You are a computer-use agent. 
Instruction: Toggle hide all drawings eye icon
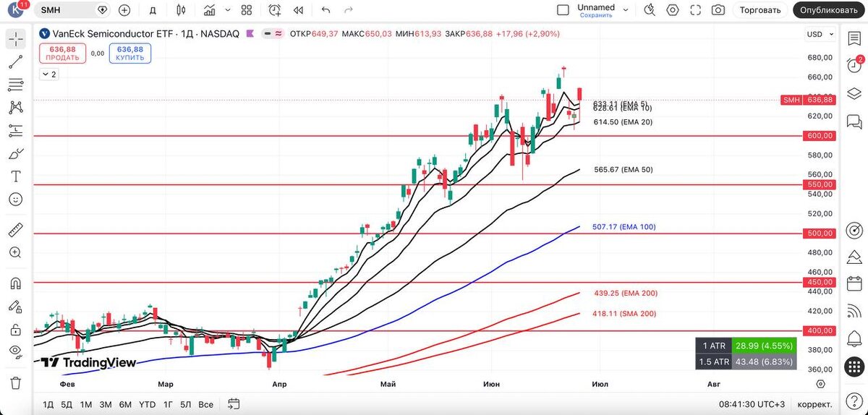coord(16,352)
